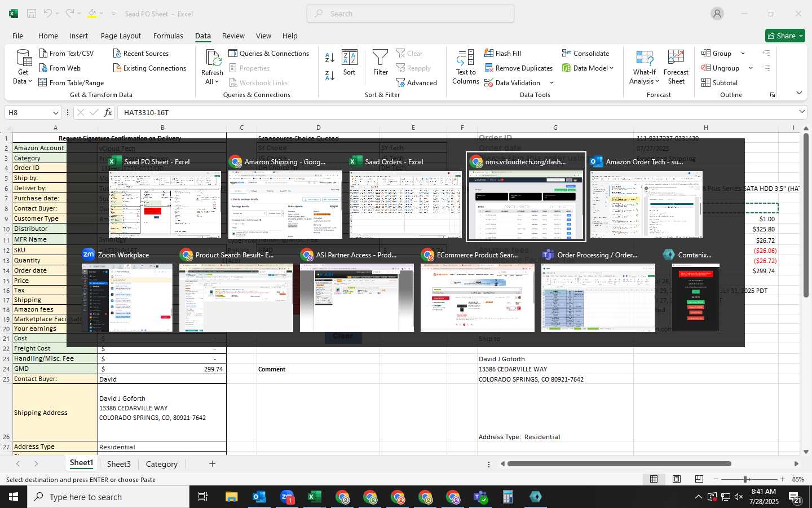Click the Share button

(x=785, y=36)
